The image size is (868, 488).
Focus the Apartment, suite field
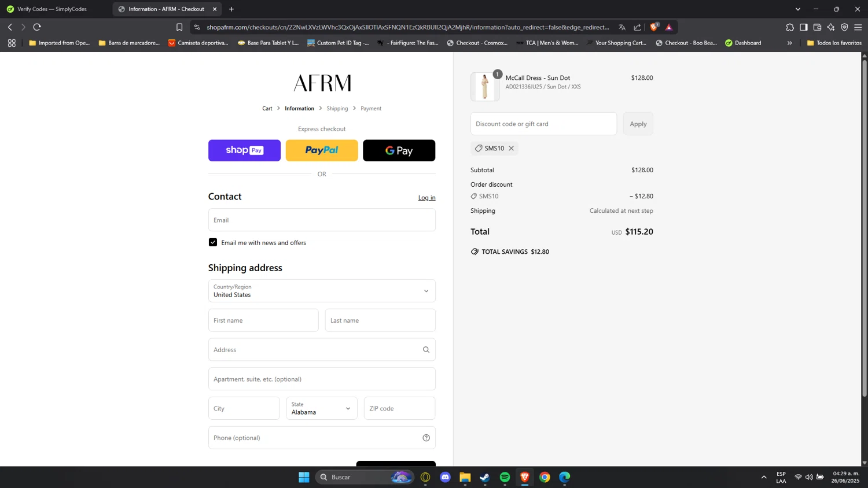tap(322, 379)
